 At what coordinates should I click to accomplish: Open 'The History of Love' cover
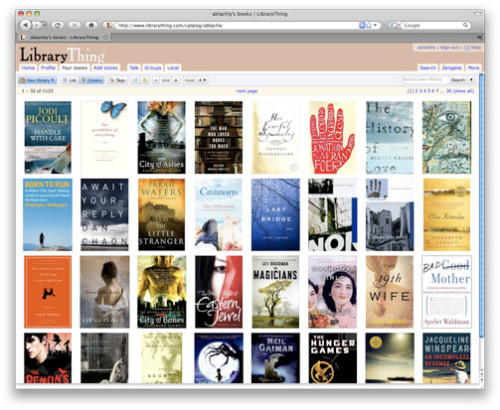click(x=389, y=137)
